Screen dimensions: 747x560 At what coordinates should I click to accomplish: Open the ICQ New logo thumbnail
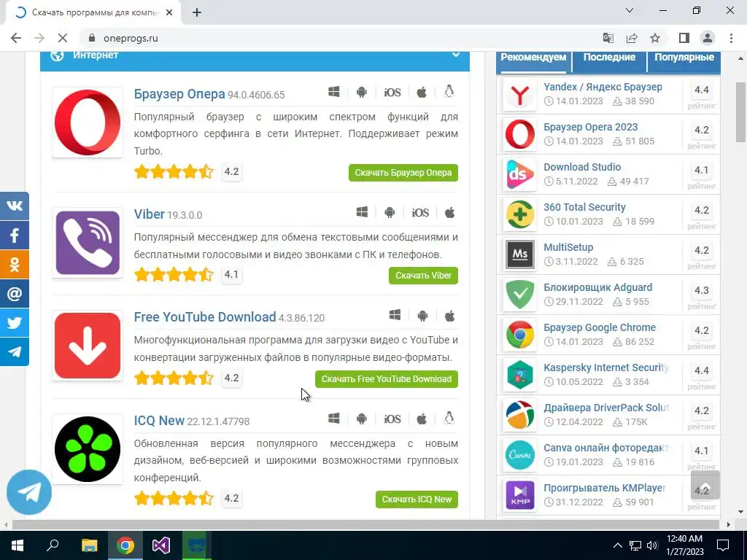click(88, 449)
